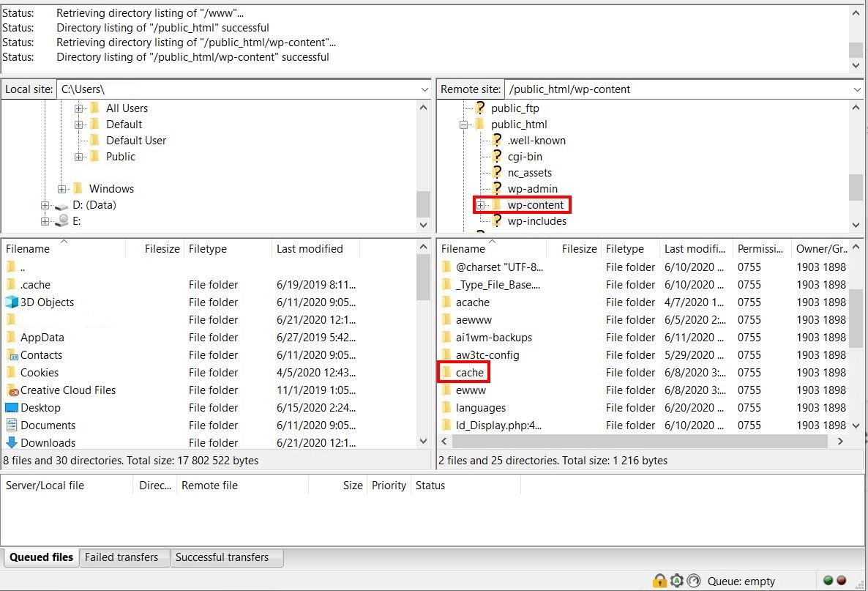
Task: Click the green activity indicator light
Action: click(828, 581)
